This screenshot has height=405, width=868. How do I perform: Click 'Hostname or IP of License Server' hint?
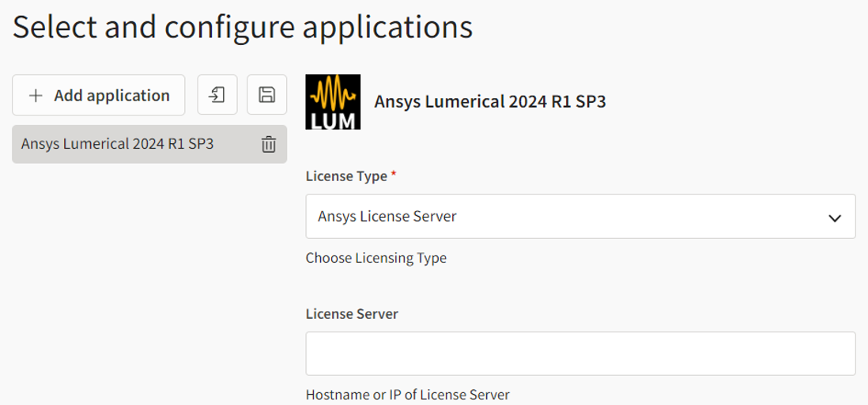[x=407, y=395]
